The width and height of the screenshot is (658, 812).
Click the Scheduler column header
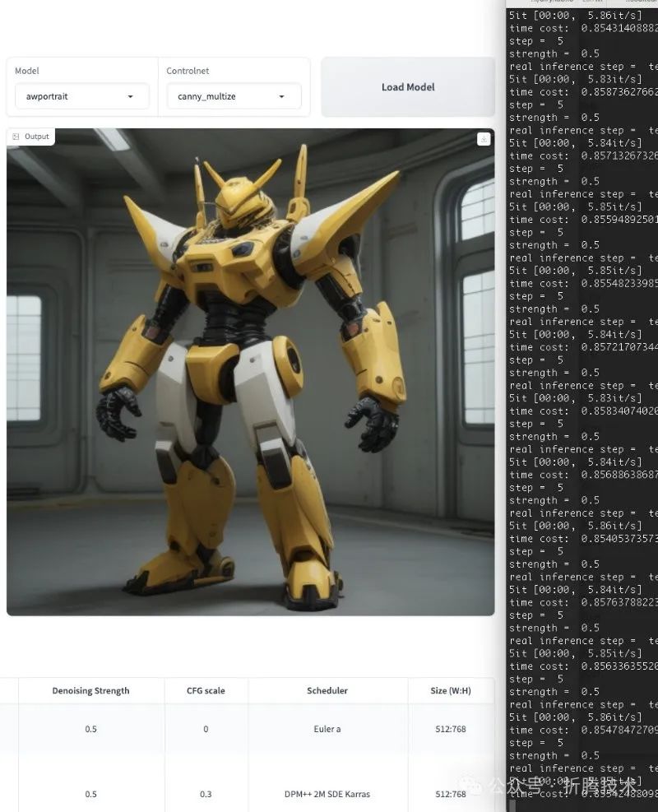pos(327,691)
